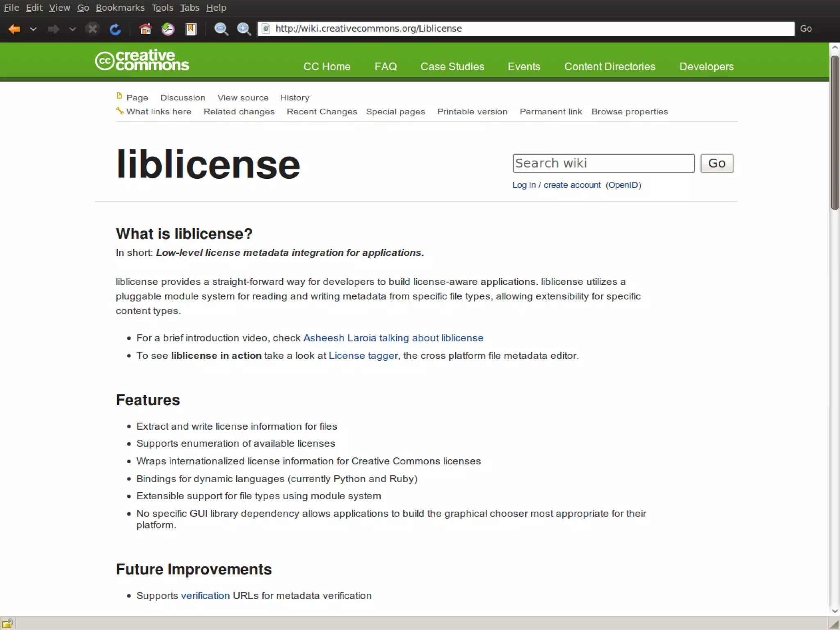
Task: Click the Forward arrow button
Action: click(53, 29)
